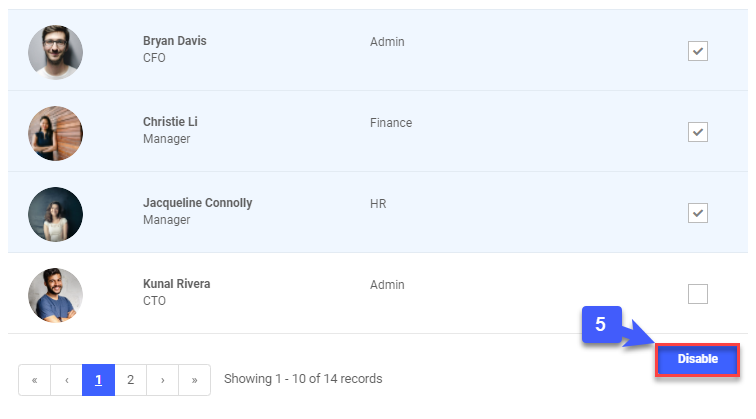The image size is (756, 419).
Task: Select the Jacqueline Connolly name
Action: point(197,203)
